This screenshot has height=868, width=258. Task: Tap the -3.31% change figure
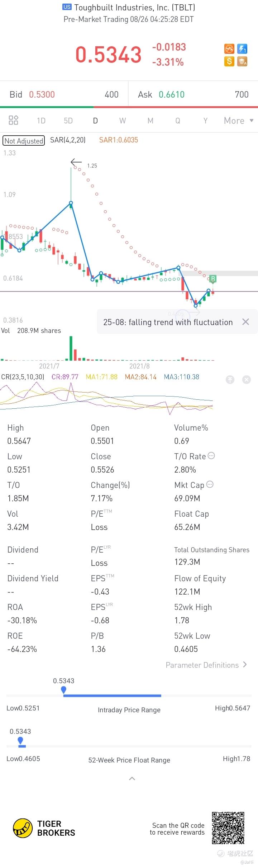coord(168,62)
